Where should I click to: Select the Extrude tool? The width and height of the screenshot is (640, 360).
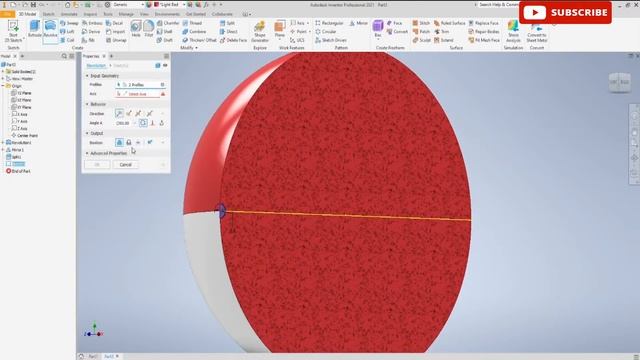click(35, 29)
